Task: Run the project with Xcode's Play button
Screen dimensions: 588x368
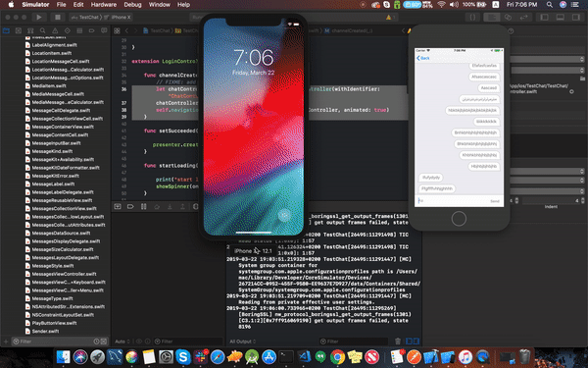Action: pos(39,18)
